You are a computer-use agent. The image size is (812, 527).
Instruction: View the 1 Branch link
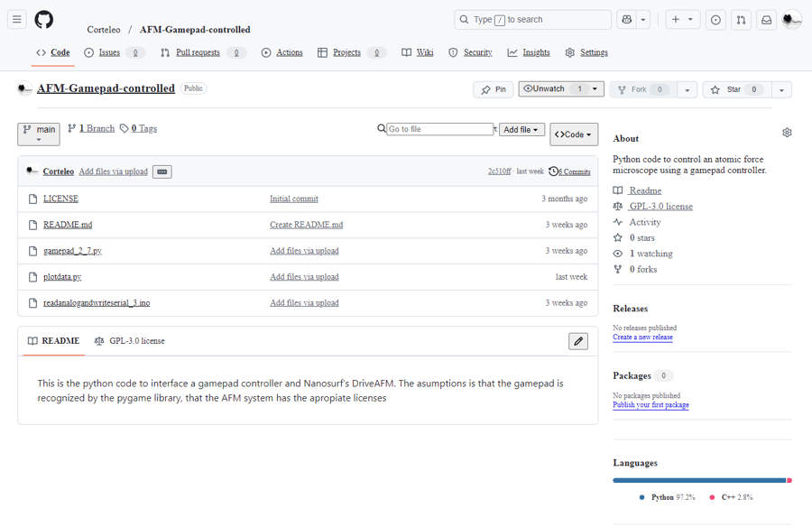coord(91,128)
